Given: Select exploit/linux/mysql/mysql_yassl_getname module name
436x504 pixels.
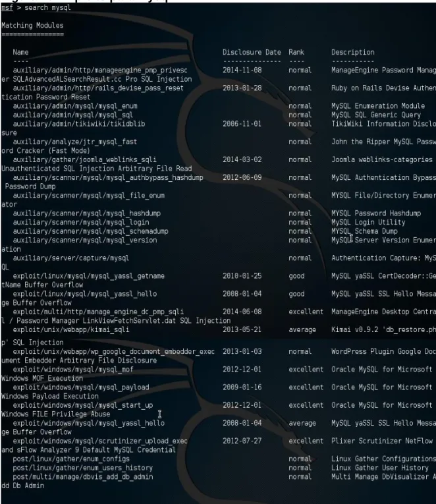Looking at the screenshot, I should point(89,277).
